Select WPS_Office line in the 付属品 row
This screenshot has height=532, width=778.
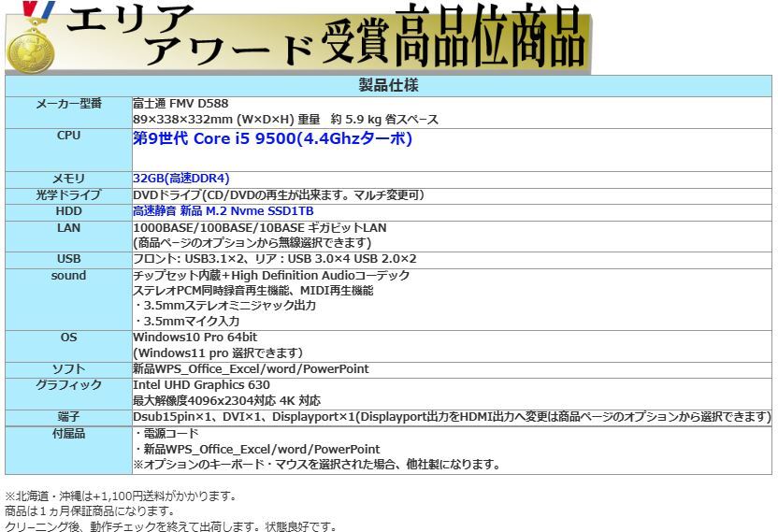[x=256, y=450]
